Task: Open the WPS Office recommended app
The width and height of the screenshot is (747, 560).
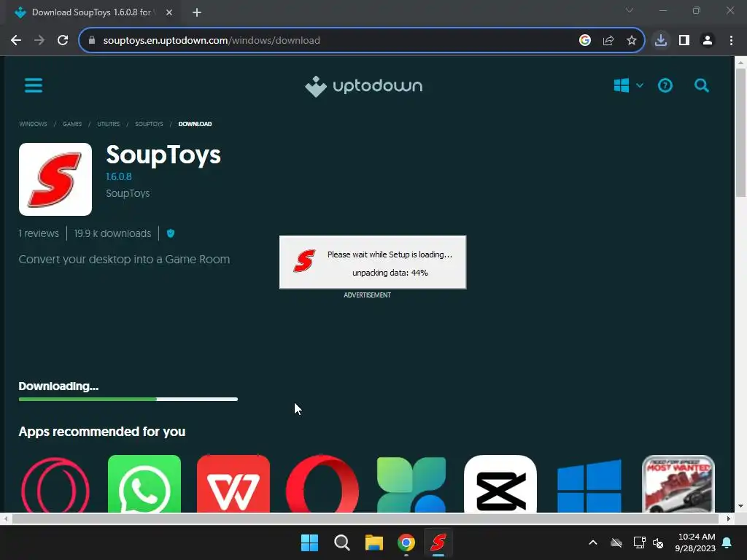Action: coord(233,484)
